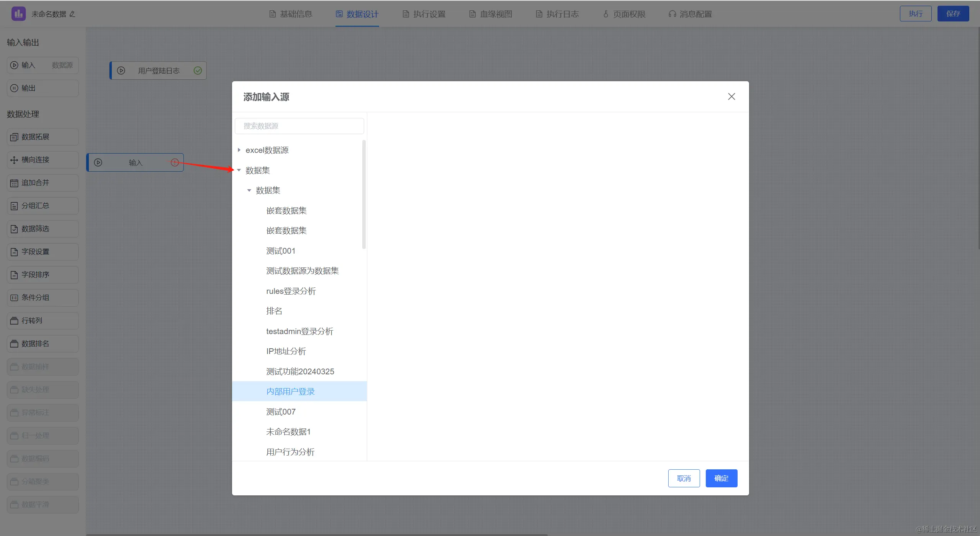
Task: Collapse the nested 数据集 sub-node
Action: [x=249, y=190]
